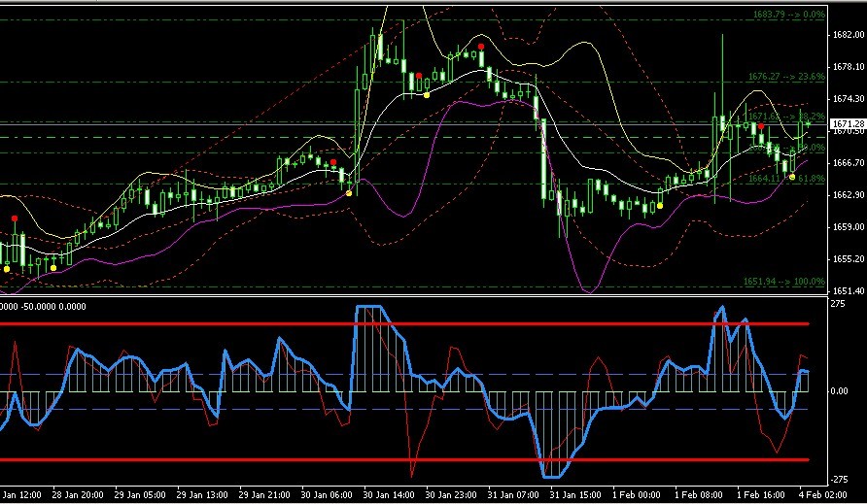Select the highest red signal dot on the price chart

(481, 47)
